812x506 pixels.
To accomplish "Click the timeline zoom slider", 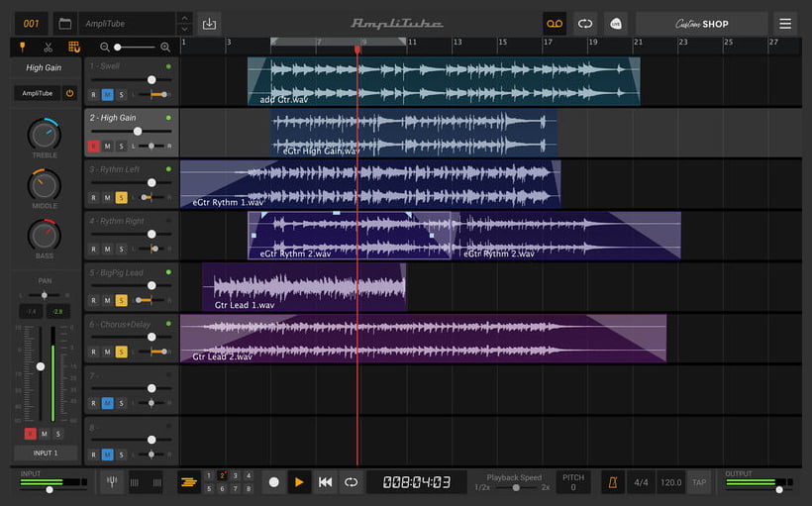I will 135,48.
